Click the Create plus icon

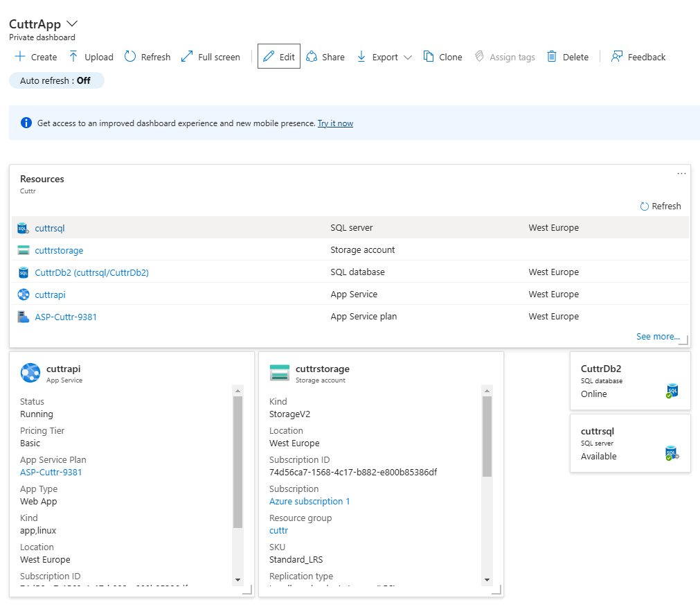coord(20,57)
